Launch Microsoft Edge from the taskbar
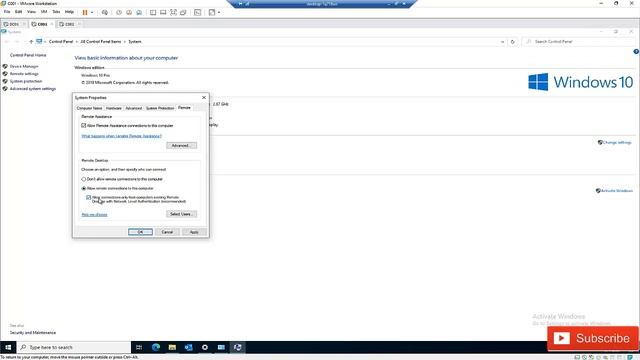This screenshot has height=360, width=640. click(156, 347)
